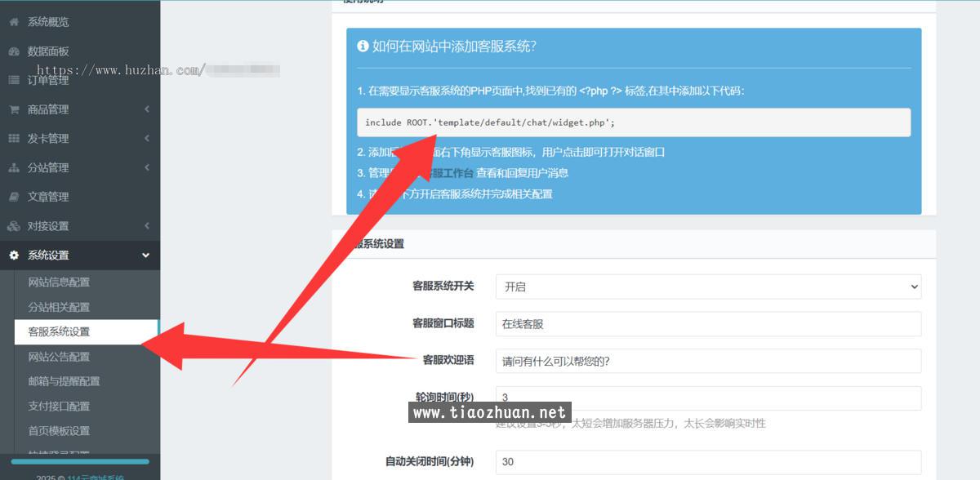Select 网站公告配置 from the sidebar
This screenshot has height=480, width=980.
pos(59,357)
